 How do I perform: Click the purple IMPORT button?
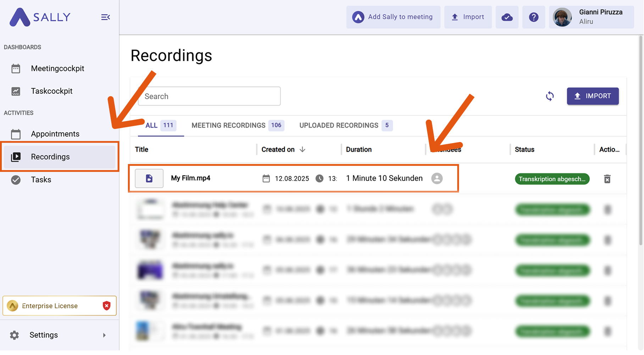[x=593, y=96]
